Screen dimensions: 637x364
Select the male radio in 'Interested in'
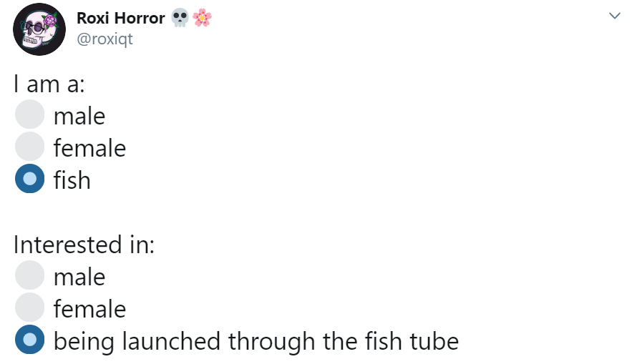point(29,275)
